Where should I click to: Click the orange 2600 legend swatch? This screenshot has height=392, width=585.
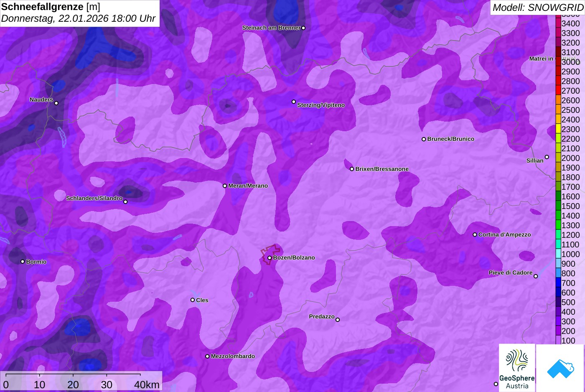(x=558, y=100)
